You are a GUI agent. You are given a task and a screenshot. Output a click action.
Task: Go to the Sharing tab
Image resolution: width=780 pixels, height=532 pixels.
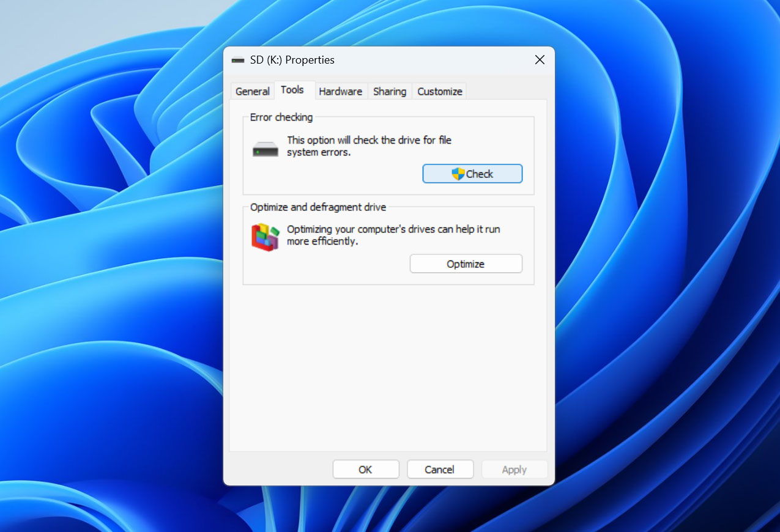coord(390,91)
